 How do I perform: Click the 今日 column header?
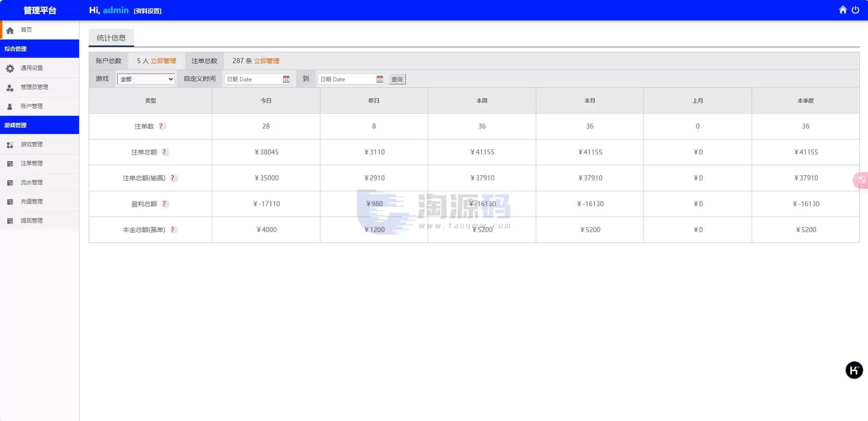266,100
